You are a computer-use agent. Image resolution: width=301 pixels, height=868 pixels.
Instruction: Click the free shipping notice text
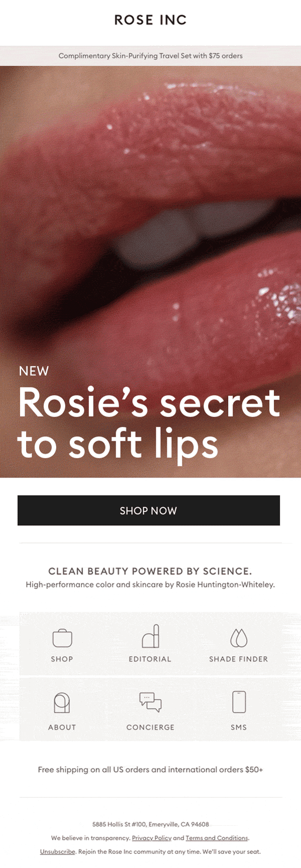pos(150,770)
